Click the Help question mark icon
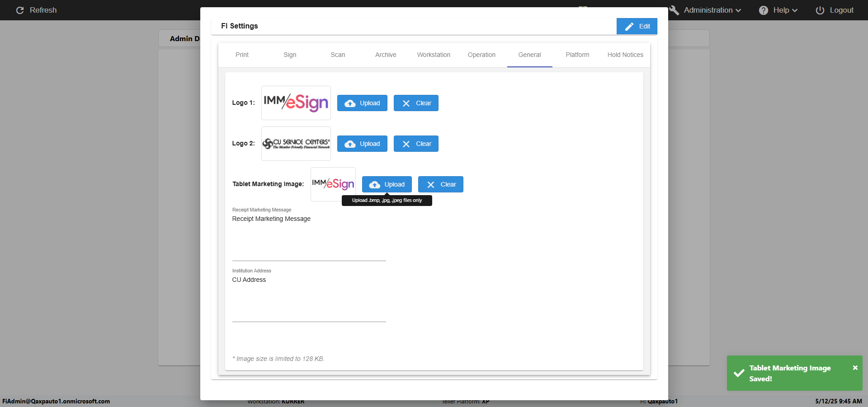 pyautogui.click(x=764, y=10)
